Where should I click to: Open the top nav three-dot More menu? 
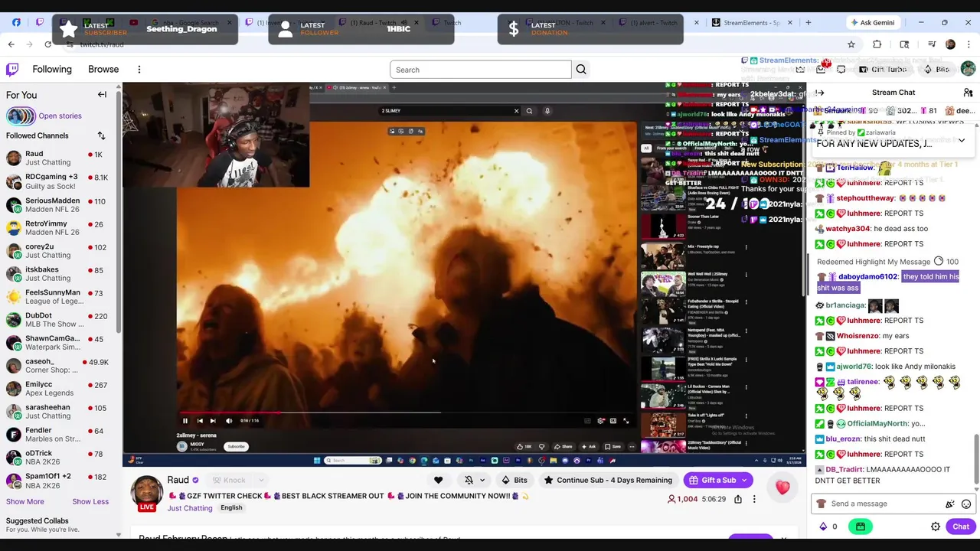[139, 70]
